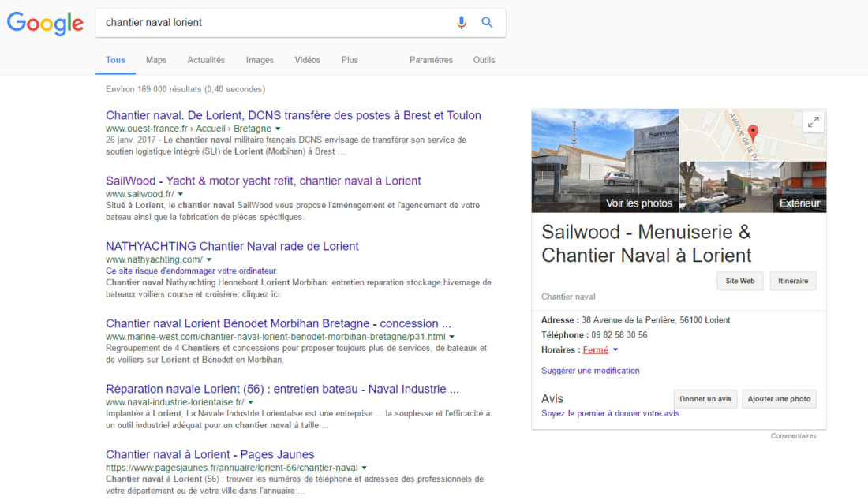
Task: Click the Itinéraire button
Action: point(793,281)
